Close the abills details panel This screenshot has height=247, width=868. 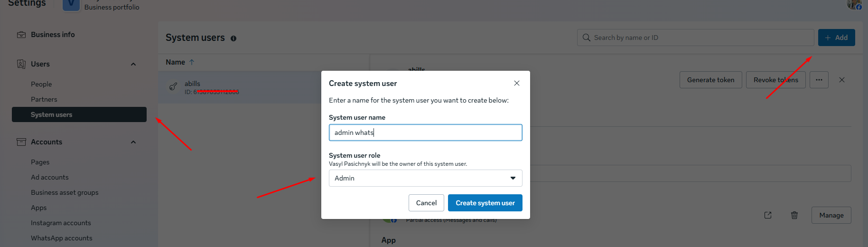(841, 80)
